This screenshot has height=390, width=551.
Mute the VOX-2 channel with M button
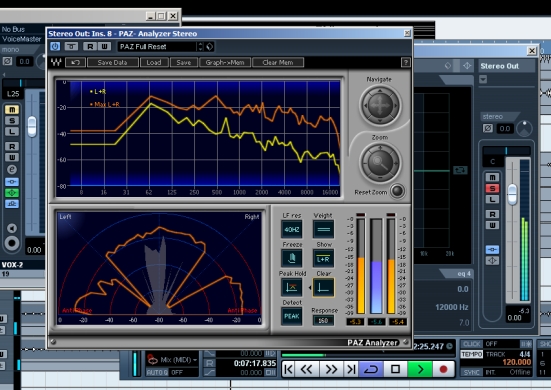point(12,110)
